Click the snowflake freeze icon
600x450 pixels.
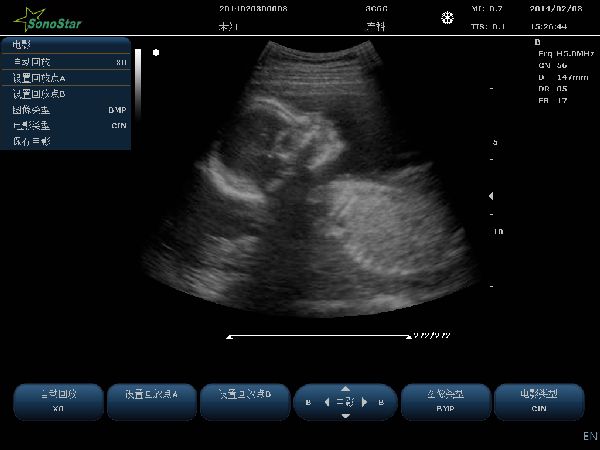[447, 18]
